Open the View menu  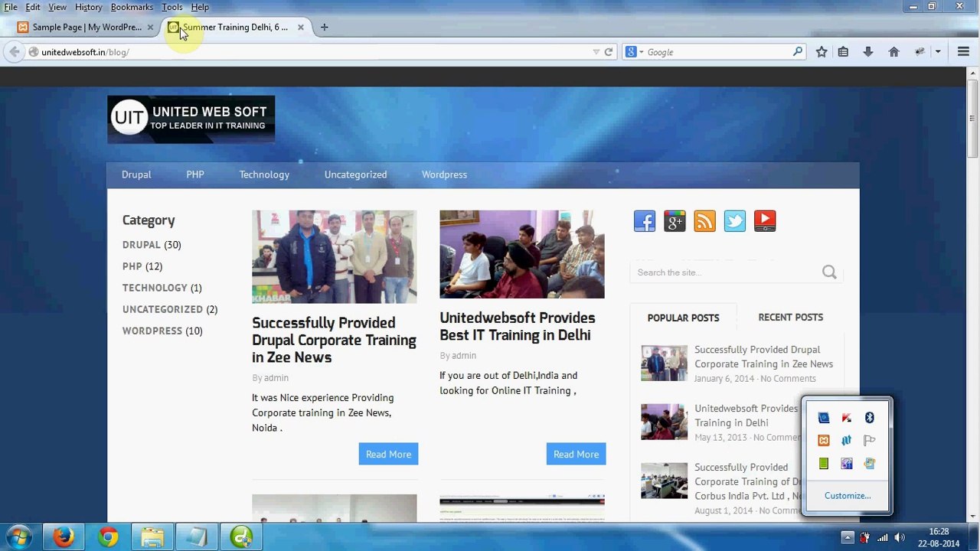pyautogui.click(x=57, y=7)
